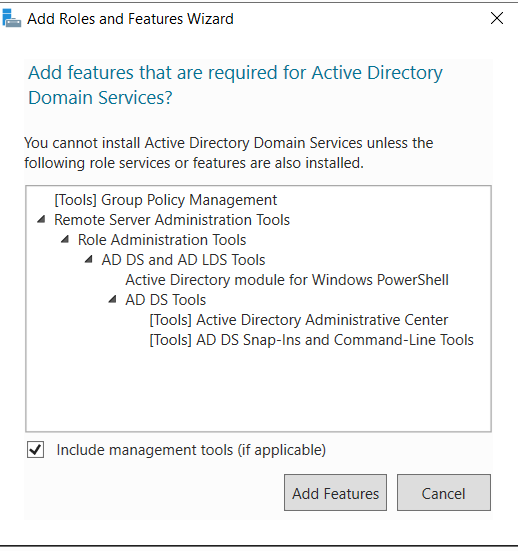Click empty area in features list box

[258, 390]
